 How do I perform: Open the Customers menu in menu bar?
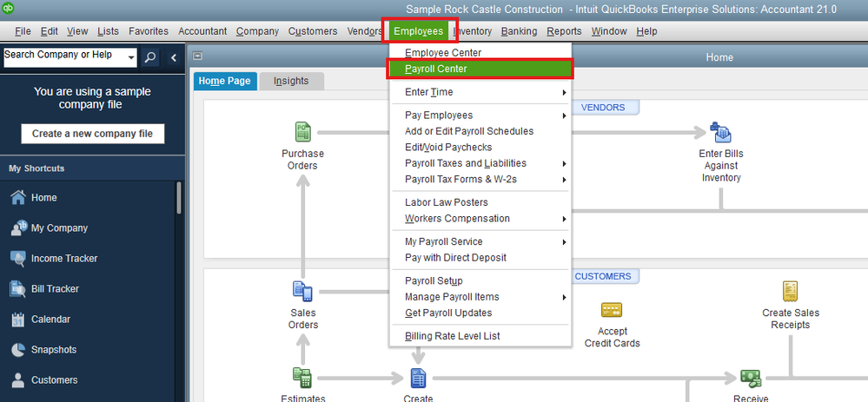[x=313, y=31]
